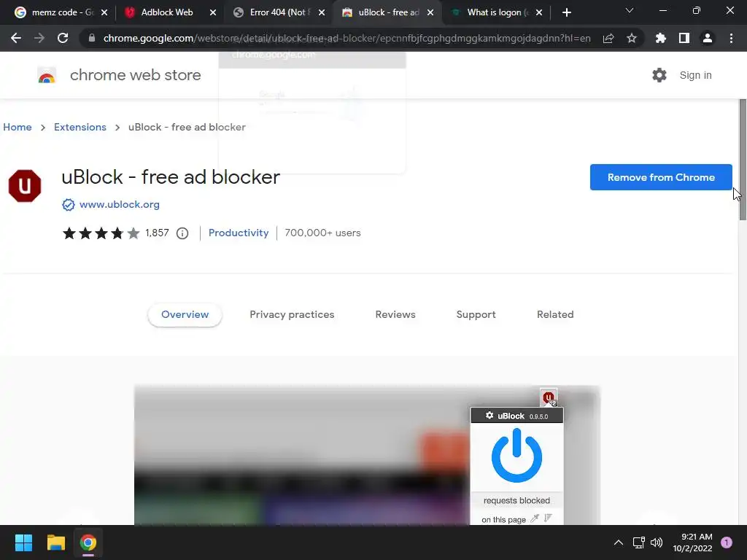
Task: Bookmark this page with the star icon
Action: tap(632, 38)
